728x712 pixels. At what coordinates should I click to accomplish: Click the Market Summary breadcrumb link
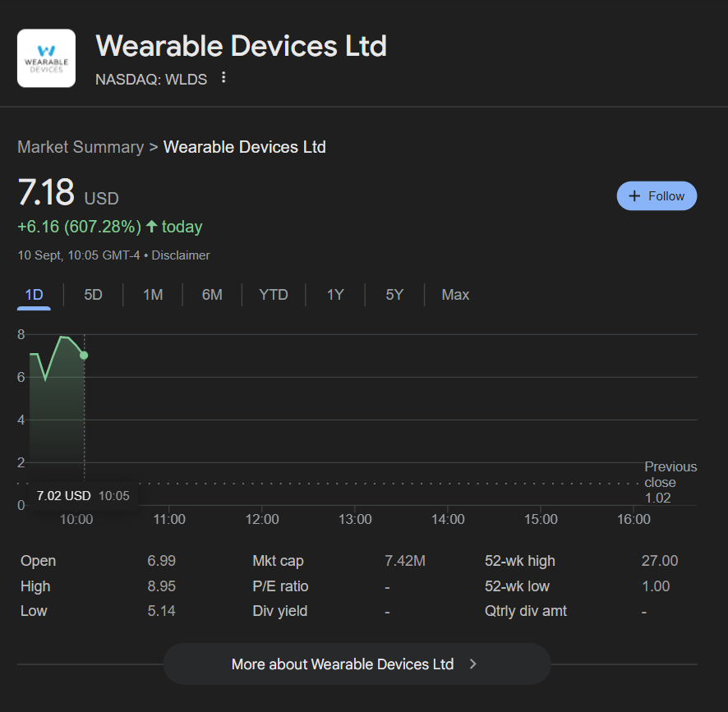[81, 147]
